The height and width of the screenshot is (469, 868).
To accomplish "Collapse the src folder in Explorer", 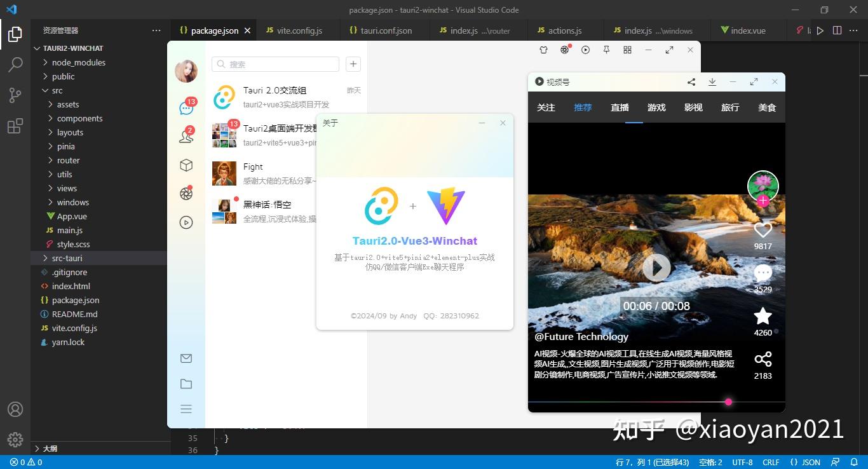I will (x=57, y=90).
